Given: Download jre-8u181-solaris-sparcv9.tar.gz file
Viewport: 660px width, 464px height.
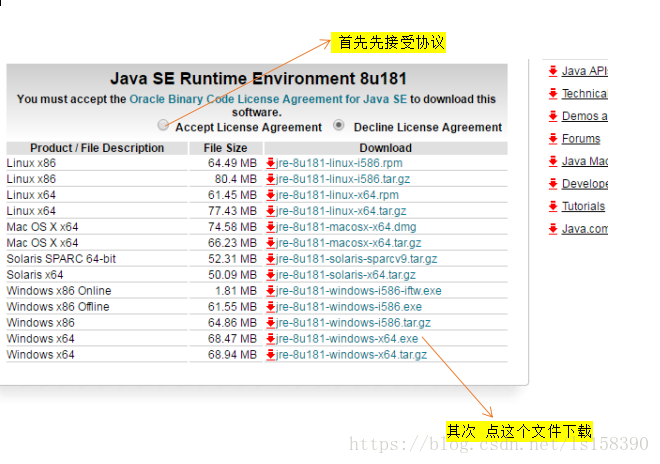Looking at the screenshot, I should click(357, 259).
